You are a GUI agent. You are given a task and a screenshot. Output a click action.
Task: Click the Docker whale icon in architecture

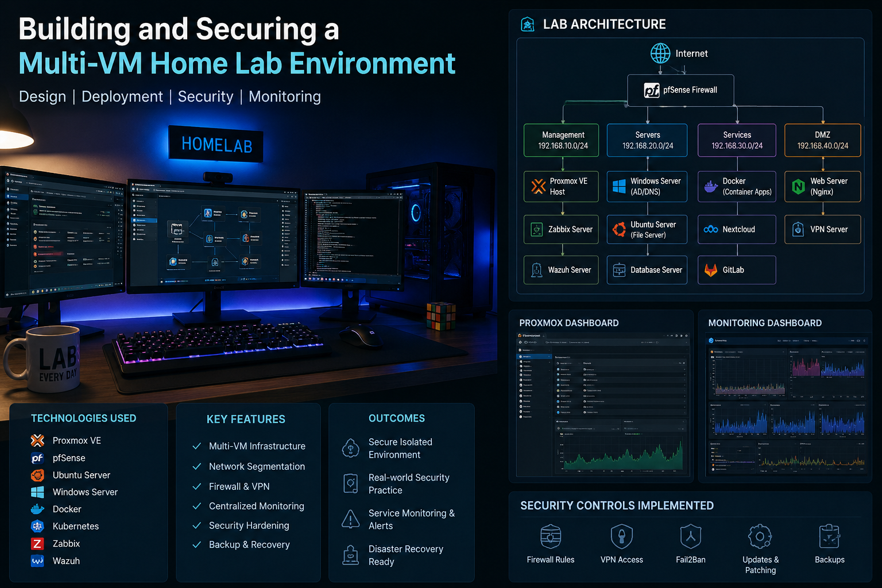point(711,187)
